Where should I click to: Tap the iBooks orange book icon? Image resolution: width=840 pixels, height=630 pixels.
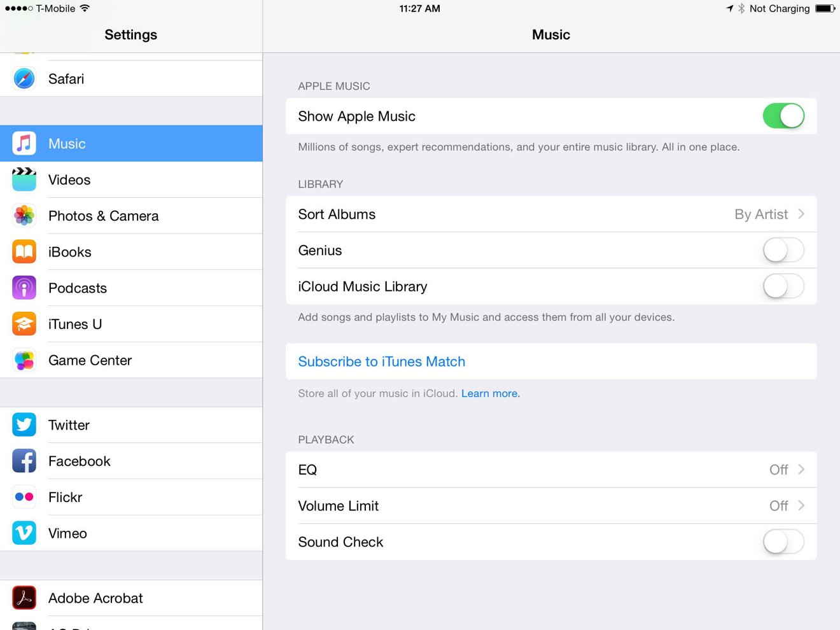click(x=24, y=252)
